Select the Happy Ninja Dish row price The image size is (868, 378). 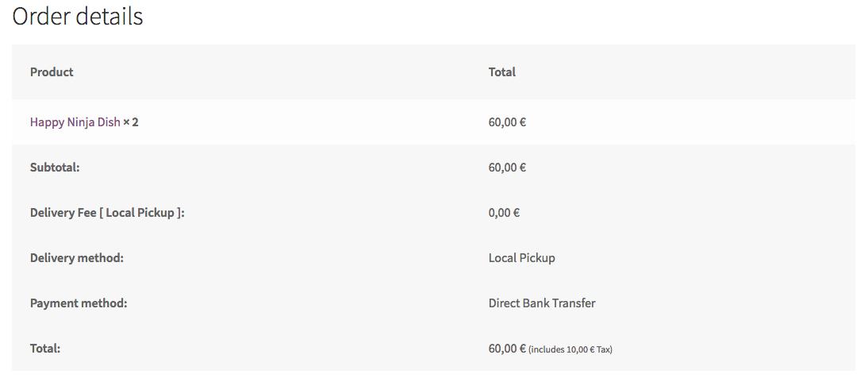click(507, 122)
